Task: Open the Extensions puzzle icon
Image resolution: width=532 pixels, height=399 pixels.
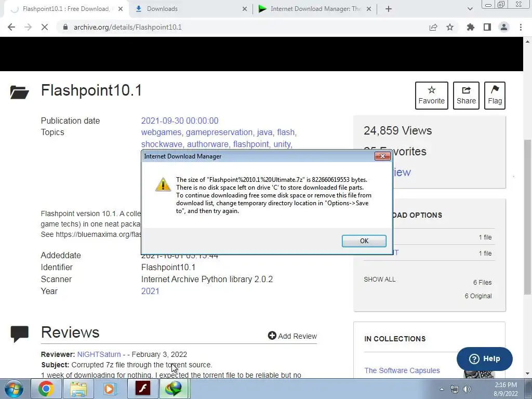Action: click(x=471, y=27)
